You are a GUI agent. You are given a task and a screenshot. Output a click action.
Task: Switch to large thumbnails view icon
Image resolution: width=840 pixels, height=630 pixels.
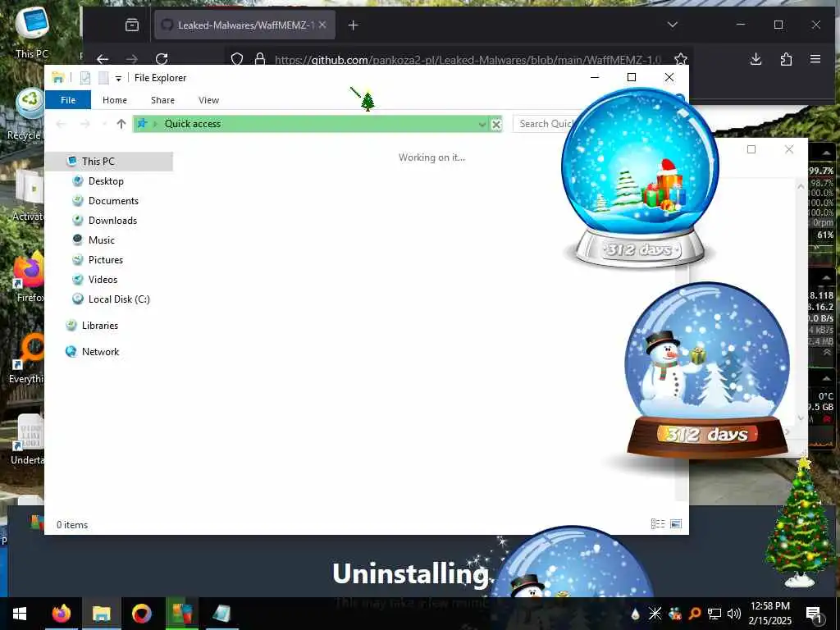[x=676, y=524]
